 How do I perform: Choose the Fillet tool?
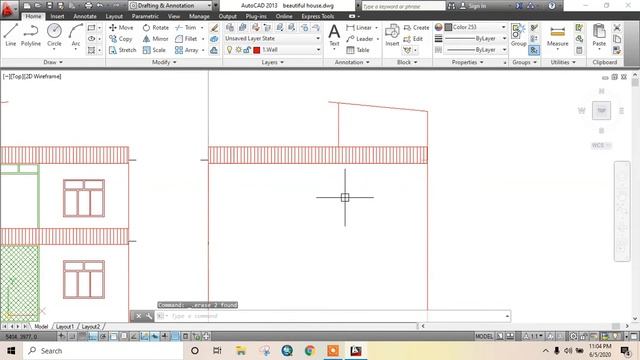pos(186,39)
